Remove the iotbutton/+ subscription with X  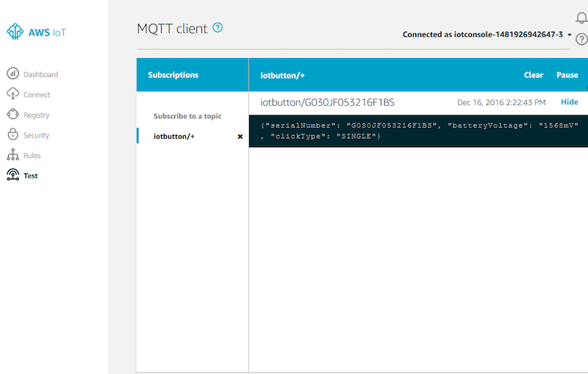tap(240, 137)
